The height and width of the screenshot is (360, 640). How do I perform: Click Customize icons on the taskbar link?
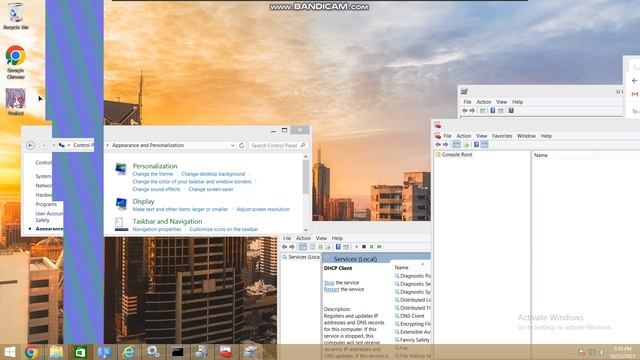click(224, 229)
